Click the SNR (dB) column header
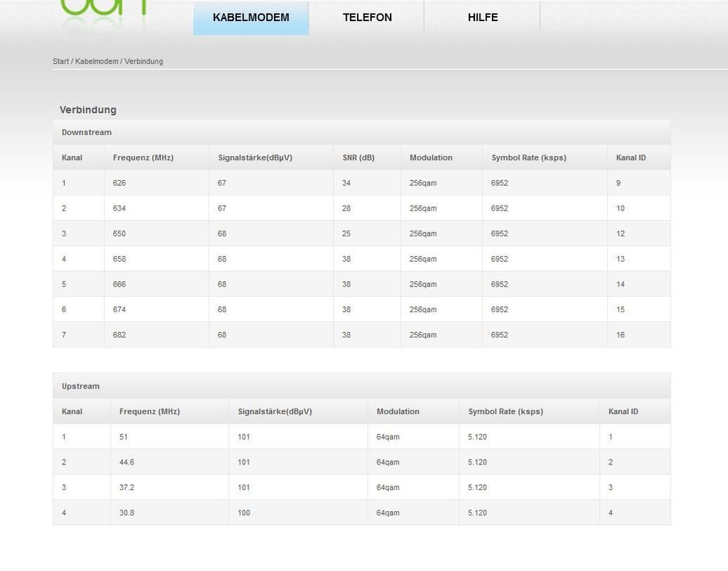Image resolution: width=728 pixels, height=571 pixels. click(359, 158)
